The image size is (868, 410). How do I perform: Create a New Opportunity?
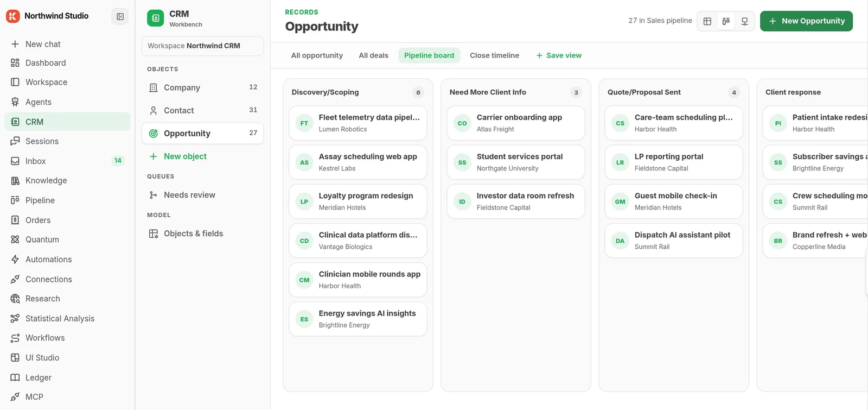pos(806,21)
